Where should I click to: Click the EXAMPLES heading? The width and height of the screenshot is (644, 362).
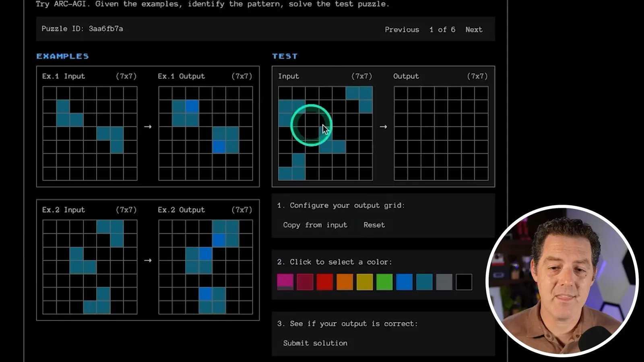tap(62, 56)
